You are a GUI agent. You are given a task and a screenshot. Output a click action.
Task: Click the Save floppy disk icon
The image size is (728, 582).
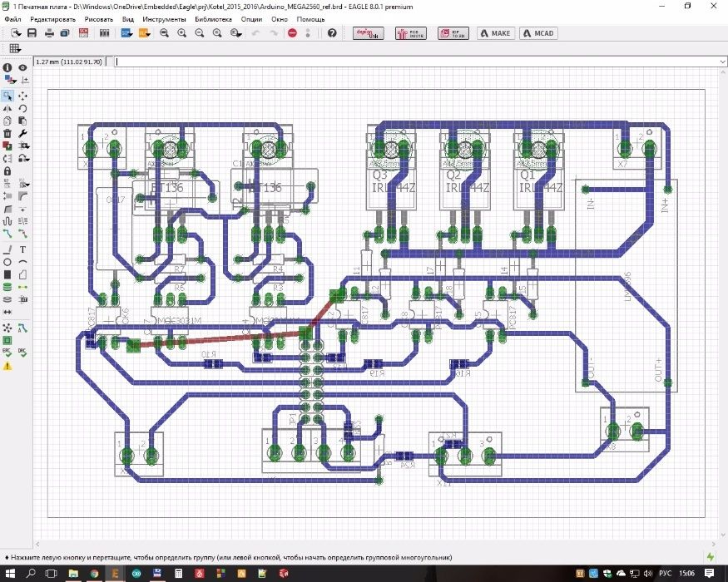pyautogui.click(x=32, y=33)
